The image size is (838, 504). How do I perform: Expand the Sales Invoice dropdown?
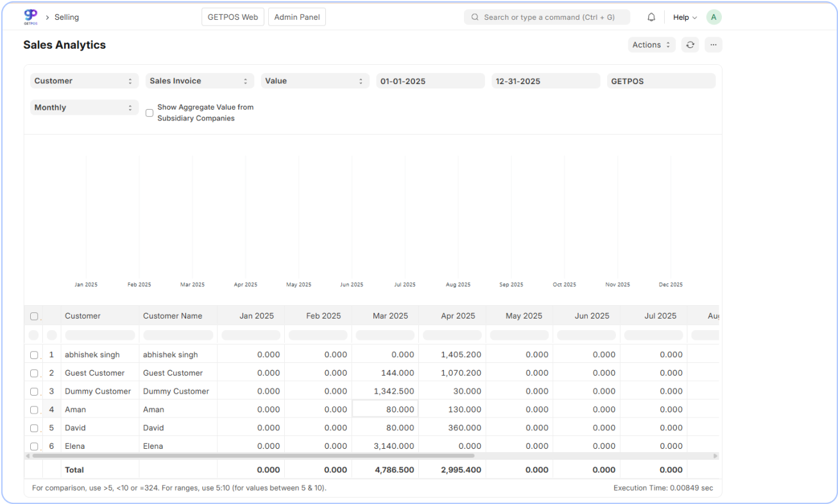click(x=199, y=81)
